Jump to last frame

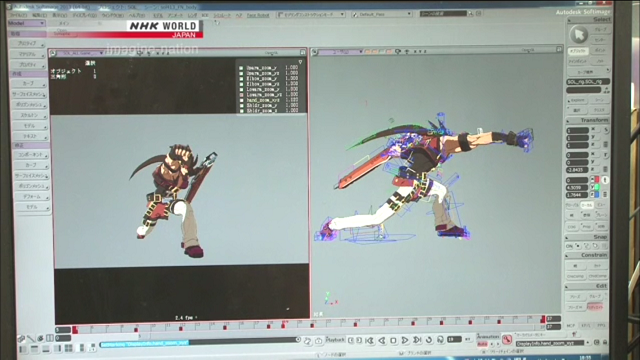(417, 340)
